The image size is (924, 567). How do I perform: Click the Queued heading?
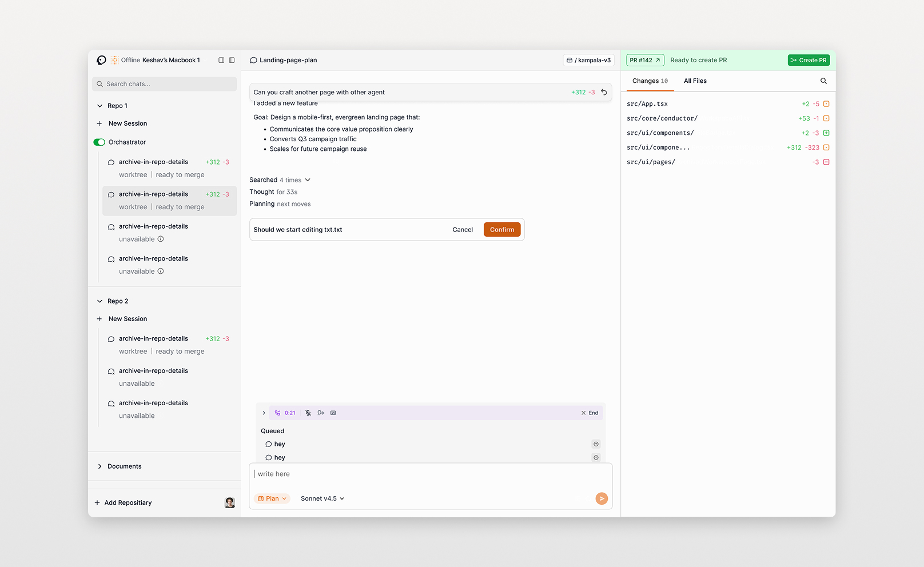point(272,431)
